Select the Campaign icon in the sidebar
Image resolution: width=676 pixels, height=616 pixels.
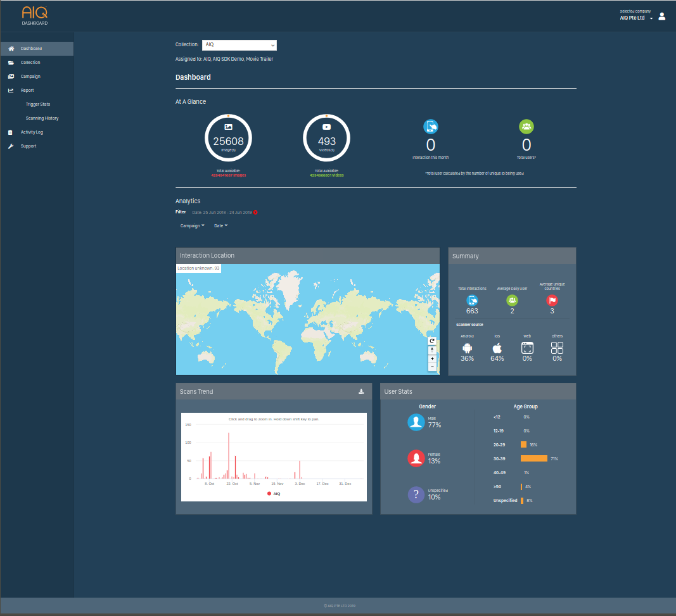click(x=11, y=76)
